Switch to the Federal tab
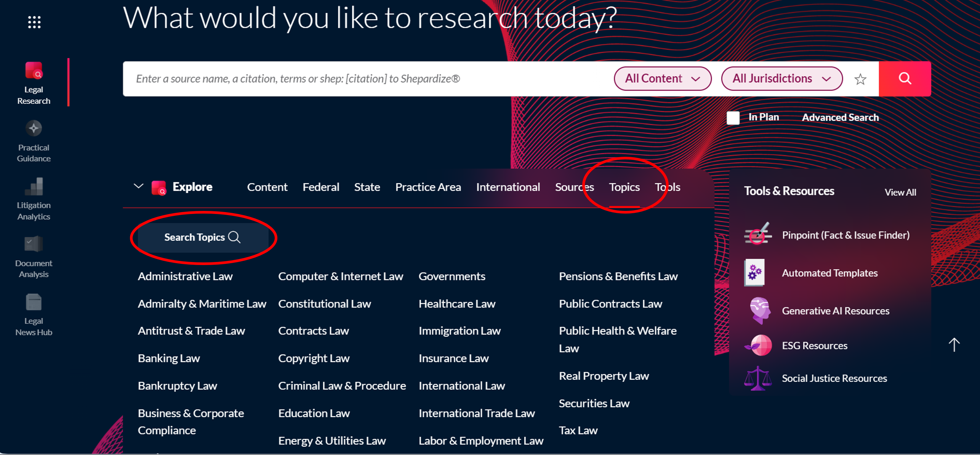This screenshot has height=455, width=980. pos(320,187)
